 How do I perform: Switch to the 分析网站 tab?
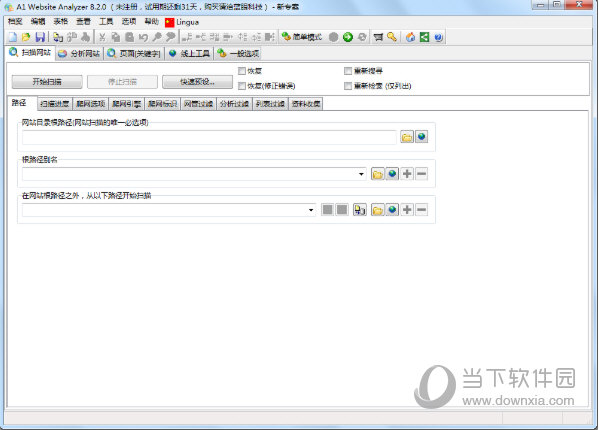pos(79,53)
